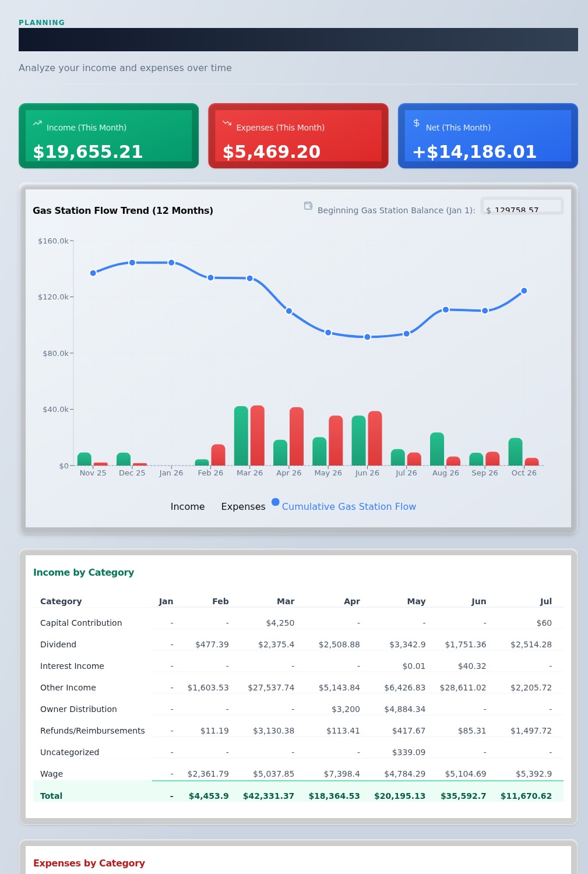Click the trending-down icon in the Expenses card
The height and width of the screenshot is (874, 588).
pyautogui.click(x=227, y=123)
